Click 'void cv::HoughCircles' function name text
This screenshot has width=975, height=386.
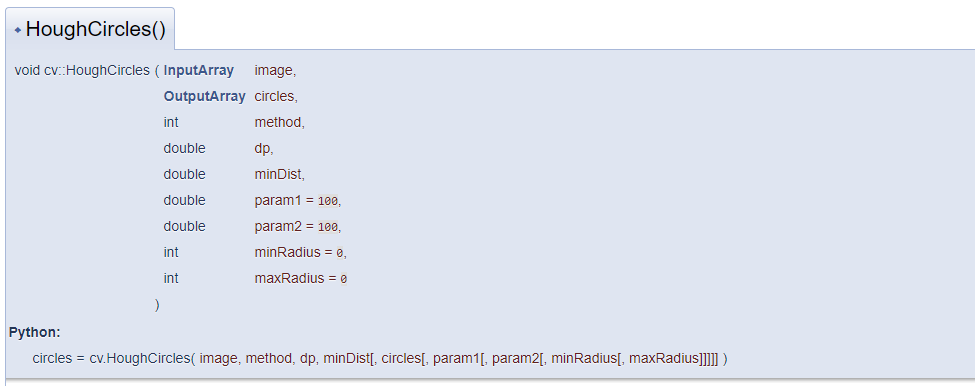(82, 71)
